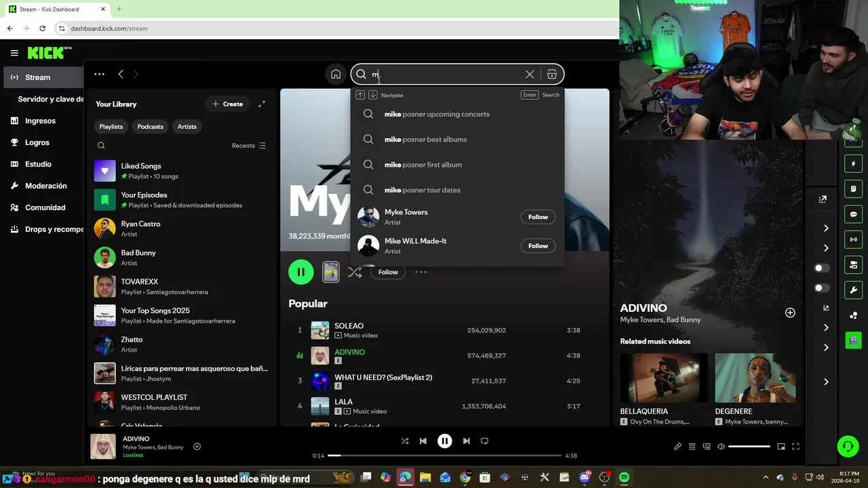
Task: Click the chat bubble icon in Kick right rail
Action: [x=853, y=214]
